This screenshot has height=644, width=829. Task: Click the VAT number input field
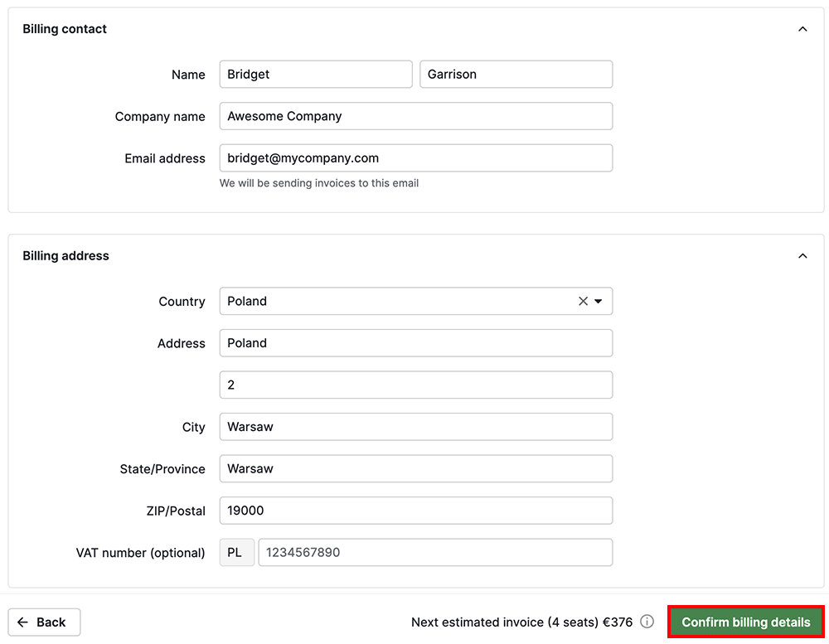click(435, 553)
